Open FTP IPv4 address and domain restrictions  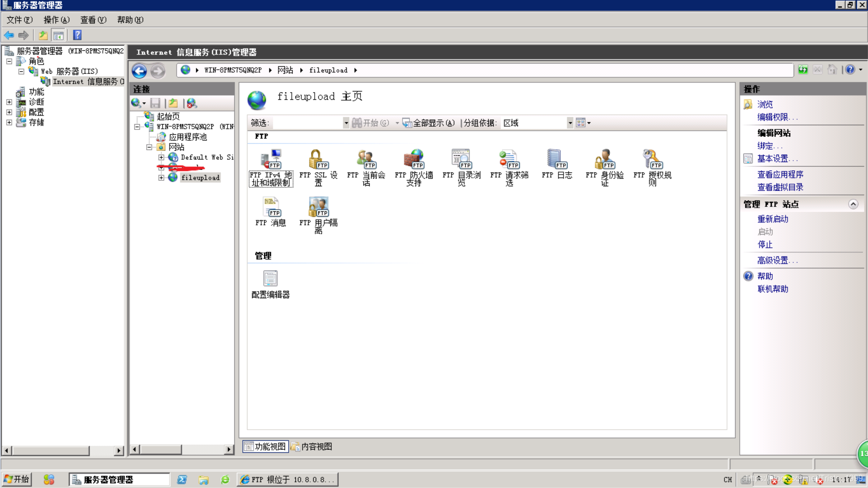[x=270, y=168]
